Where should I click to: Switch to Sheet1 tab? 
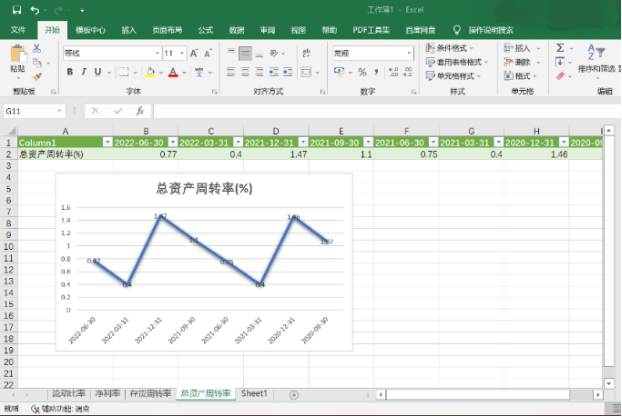[x=254, y=394]
